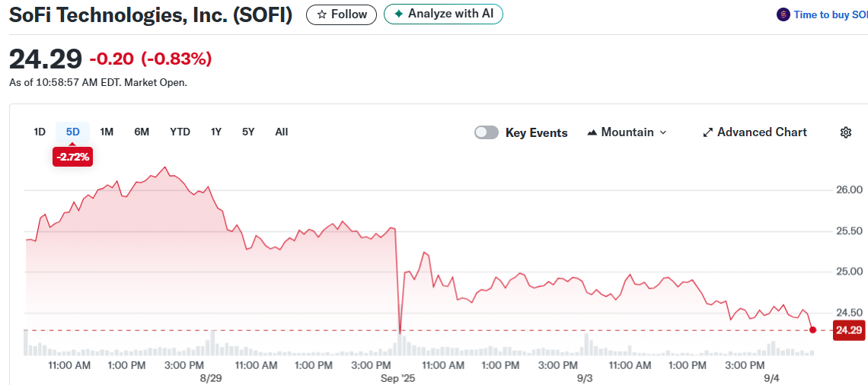The image size is (868, 385).
Task: Select the All range tab
Action: [281, 132]
